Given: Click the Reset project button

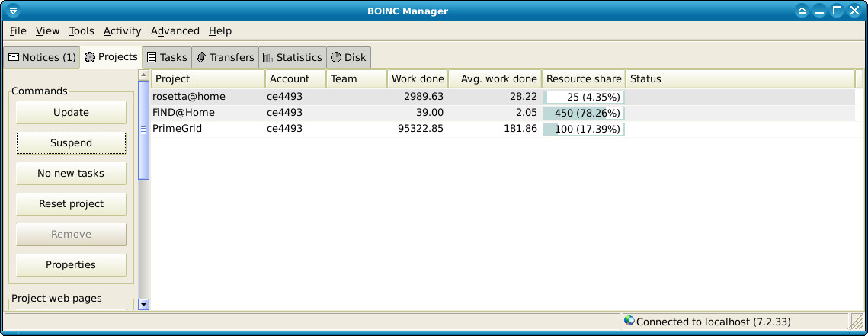Looking at the screenshot, I should point(71,203).
